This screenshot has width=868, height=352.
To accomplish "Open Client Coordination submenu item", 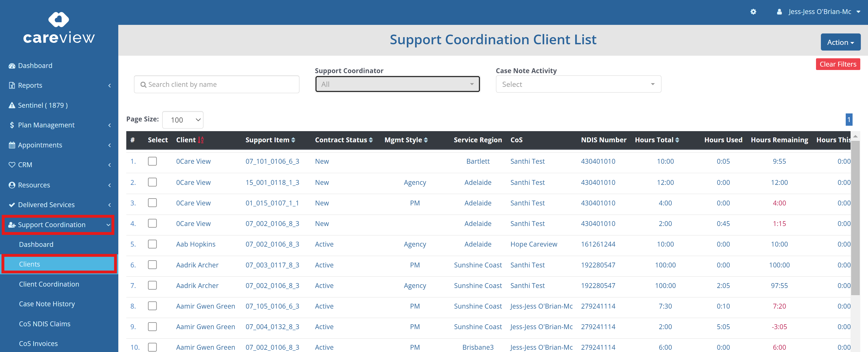I will [x=49, y=284].
